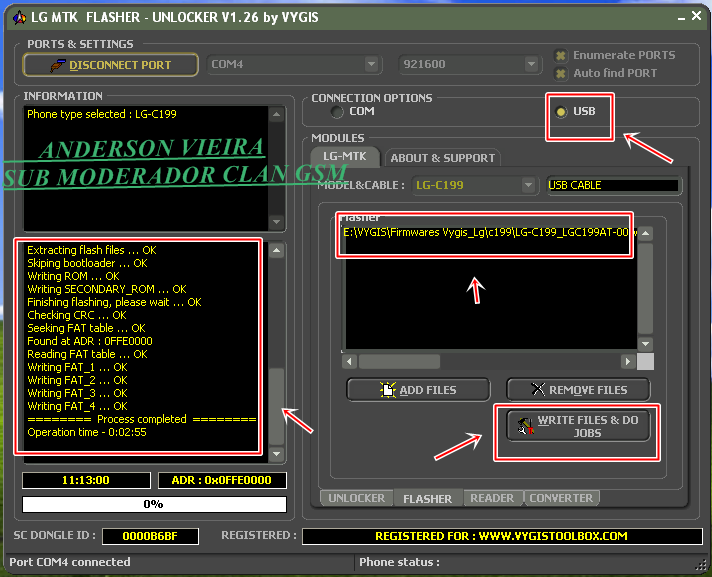Click log panel scroll up arrow
This screenshot has width=712, height=577.
277,250
